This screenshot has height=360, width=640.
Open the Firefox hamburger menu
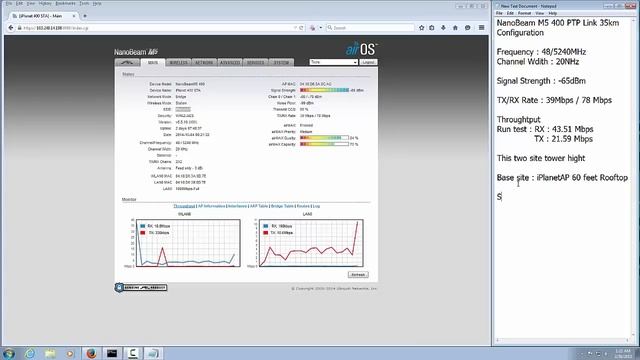point(482,28)
